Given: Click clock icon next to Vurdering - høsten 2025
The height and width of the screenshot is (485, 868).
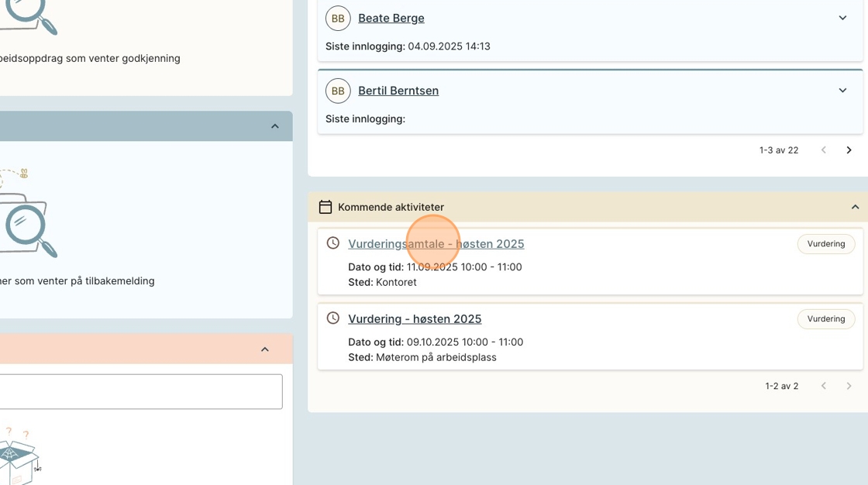Looking at the screenshot, I should pyautogui.click(x=333, y=318).
